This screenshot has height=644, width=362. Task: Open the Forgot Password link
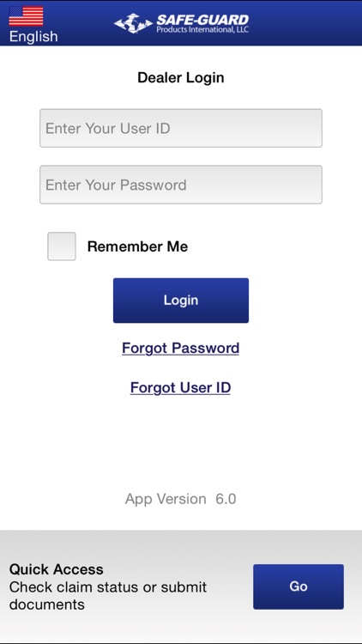coord(181,349)
